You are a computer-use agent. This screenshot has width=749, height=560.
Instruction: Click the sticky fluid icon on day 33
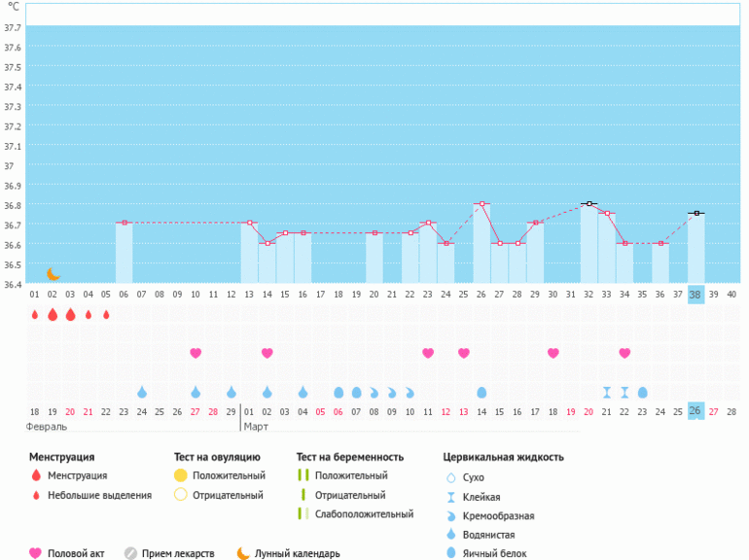pos(607,392)
